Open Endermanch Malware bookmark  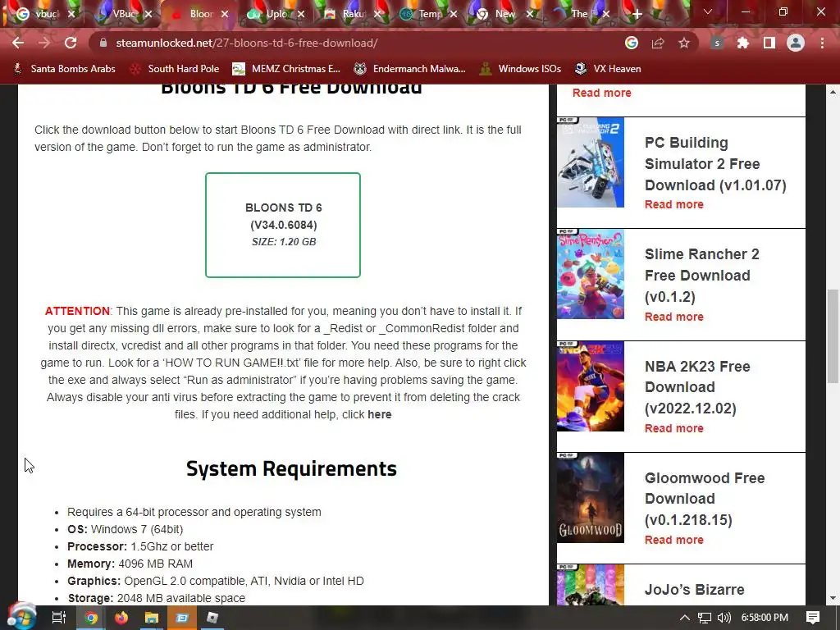click(410, 69)
